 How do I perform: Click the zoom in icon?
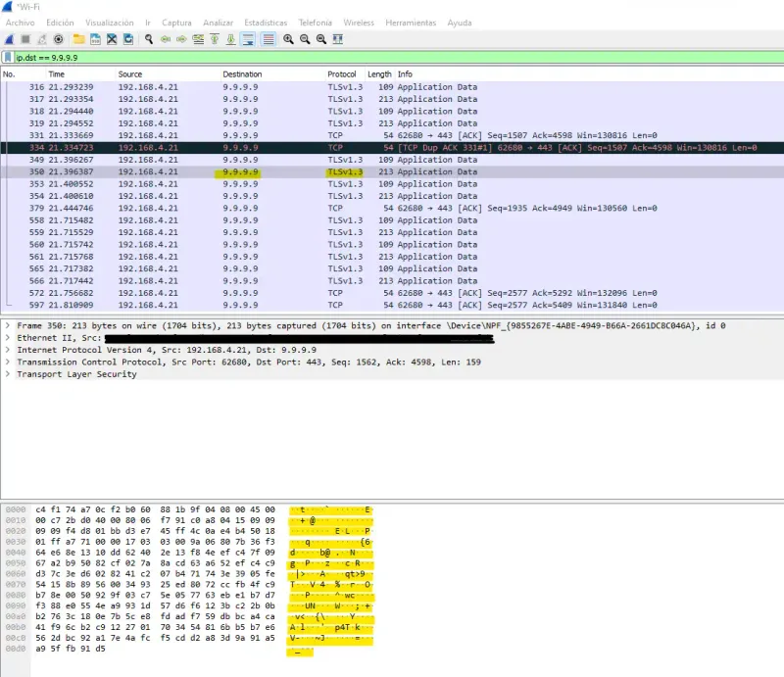tap(288, 39)
